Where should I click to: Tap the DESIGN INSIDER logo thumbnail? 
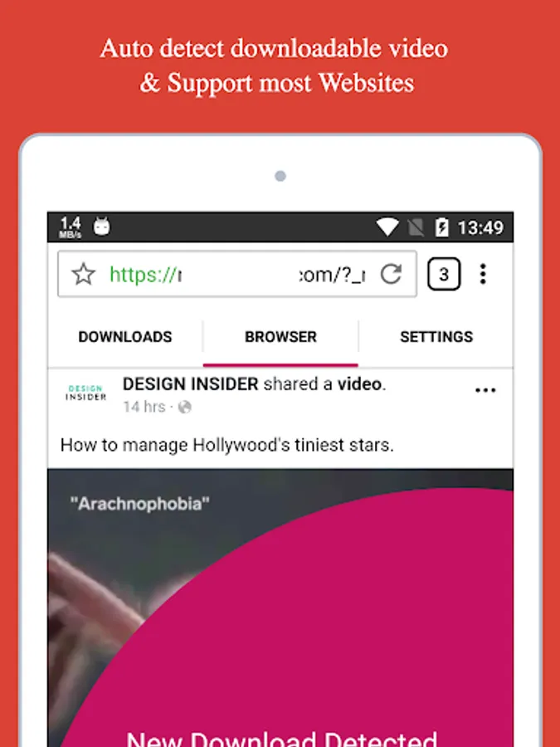[85, 393]
